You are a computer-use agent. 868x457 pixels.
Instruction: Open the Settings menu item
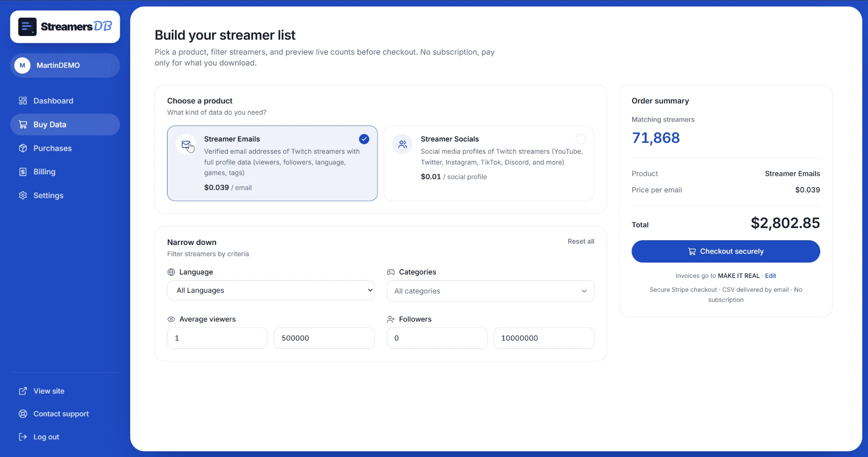[x=65, y=195]
